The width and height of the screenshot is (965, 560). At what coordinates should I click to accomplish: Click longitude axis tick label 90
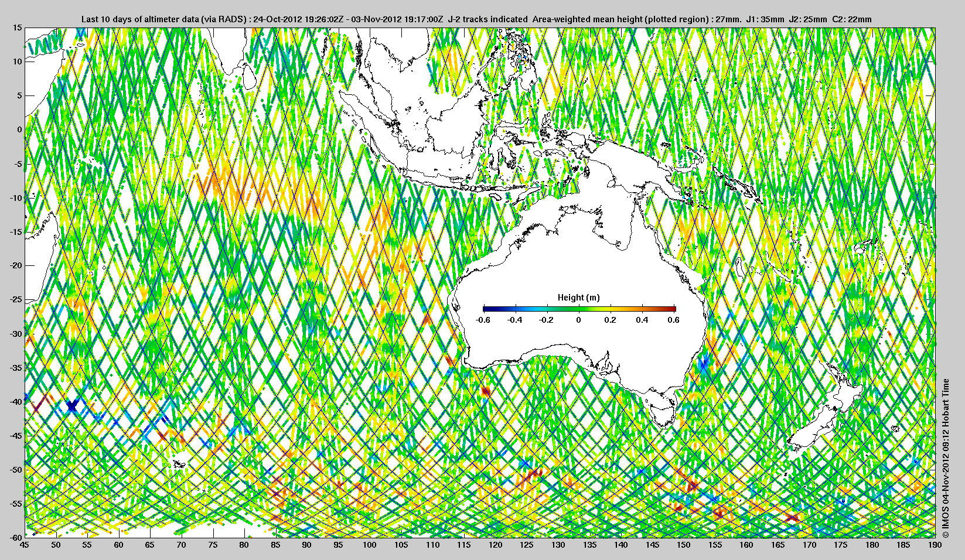(x=307, y=545)
